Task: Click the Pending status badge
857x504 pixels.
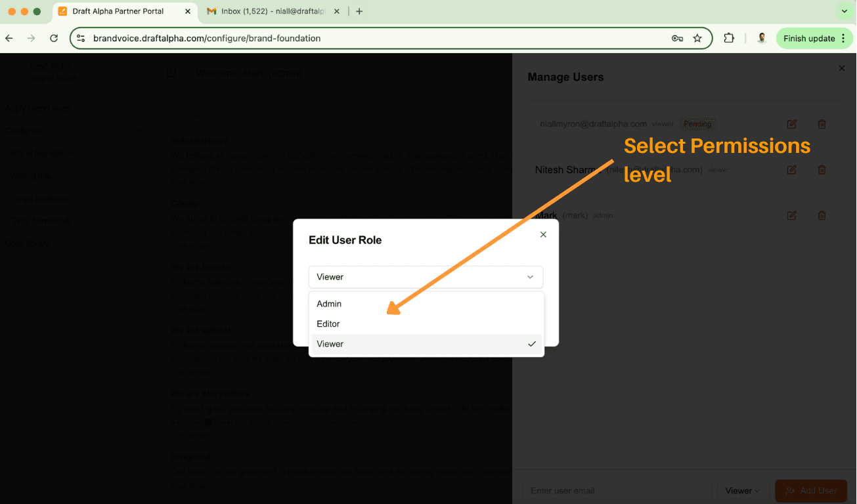Action: (x=697, y=124)
